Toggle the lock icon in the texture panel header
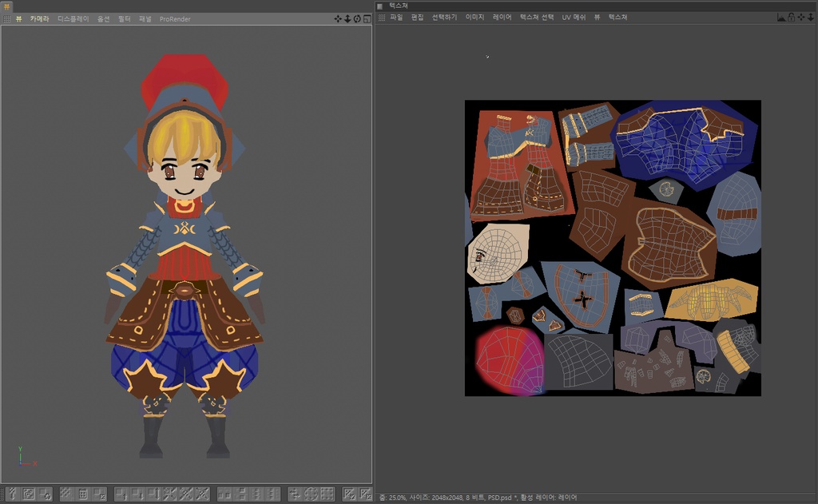818x504 pixels. click(791, 18)
